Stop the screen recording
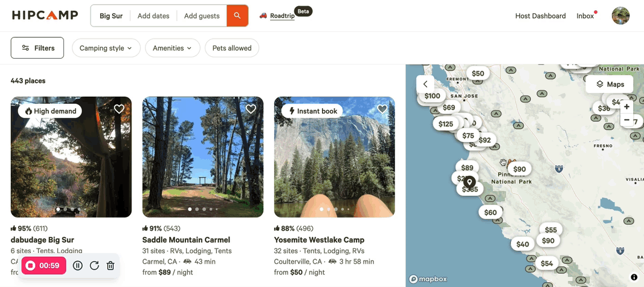Screen dimensions: 644x287 click(x=43, y=266)
